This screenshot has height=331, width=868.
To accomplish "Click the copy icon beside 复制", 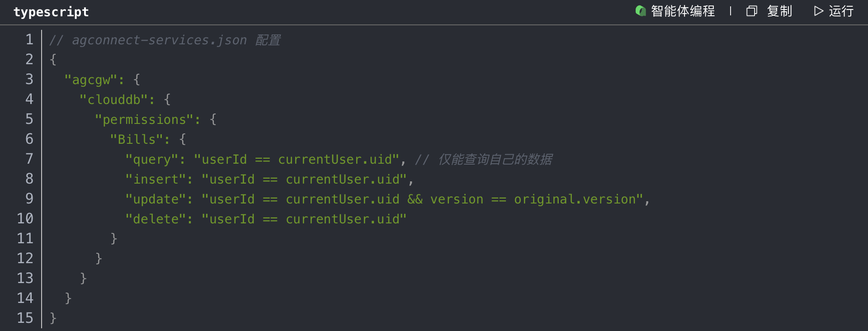I will 751,11.
